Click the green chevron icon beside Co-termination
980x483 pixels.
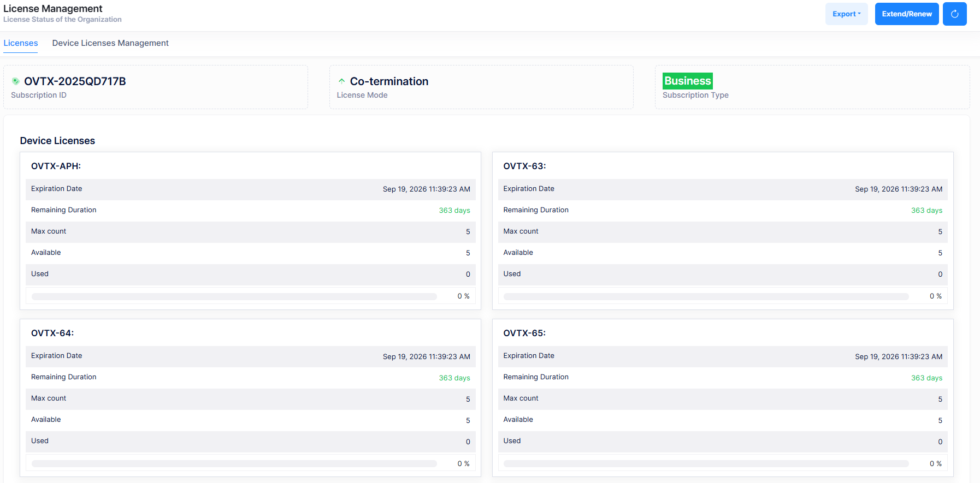pos(341,81)
